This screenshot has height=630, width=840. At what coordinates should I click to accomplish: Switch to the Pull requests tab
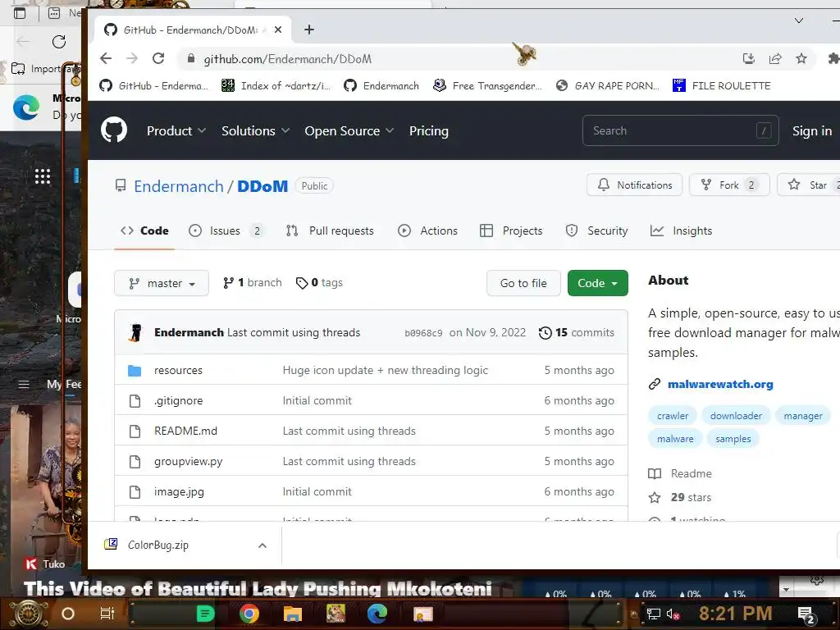pos(330,231)
